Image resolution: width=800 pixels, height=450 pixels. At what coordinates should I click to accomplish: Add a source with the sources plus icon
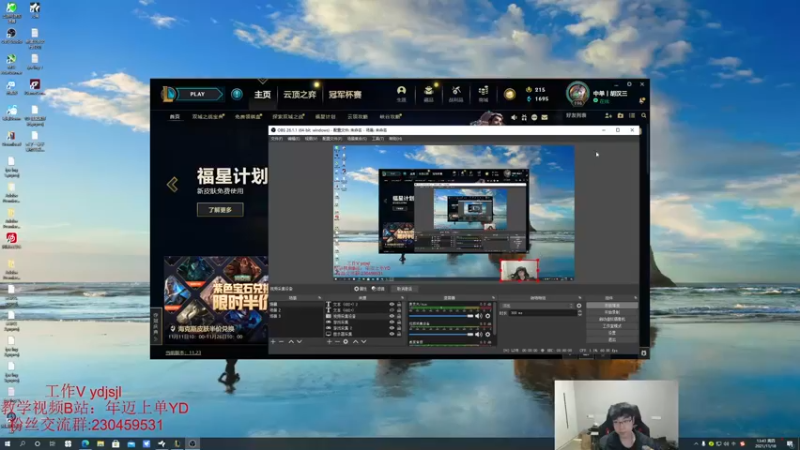(330, 341)
